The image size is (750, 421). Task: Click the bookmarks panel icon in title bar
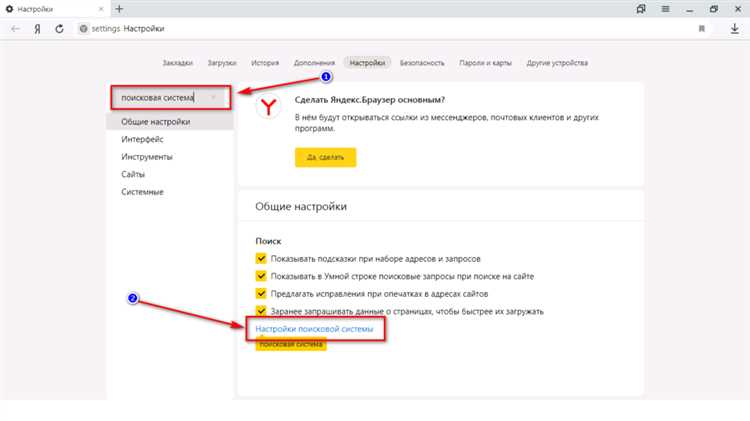pyautogui.click(x=641, y=9)
